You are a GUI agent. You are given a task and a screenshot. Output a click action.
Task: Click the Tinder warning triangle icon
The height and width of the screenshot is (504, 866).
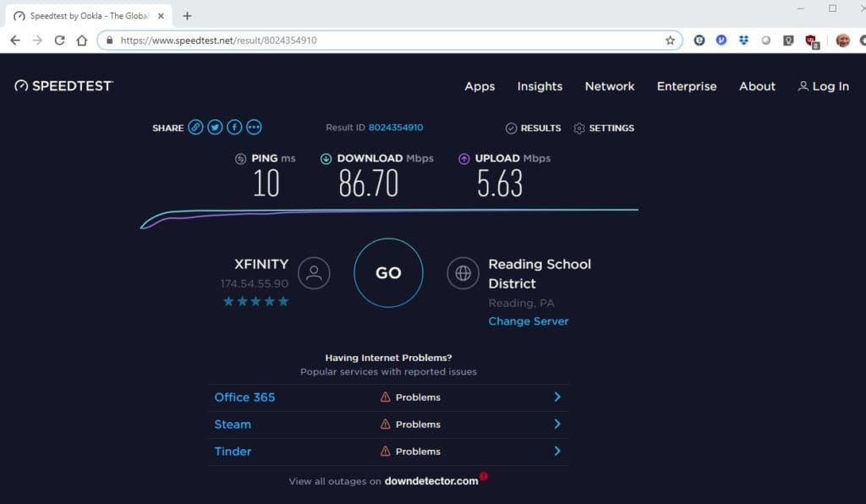coord(385,451)
